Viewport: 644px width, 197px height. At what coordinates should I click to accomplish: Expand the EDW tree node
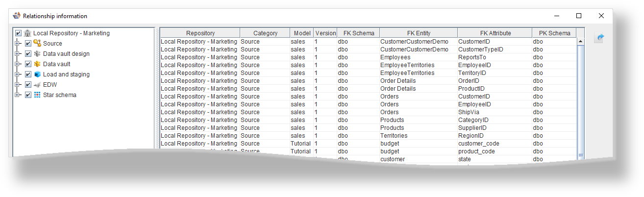pos(18,84)
